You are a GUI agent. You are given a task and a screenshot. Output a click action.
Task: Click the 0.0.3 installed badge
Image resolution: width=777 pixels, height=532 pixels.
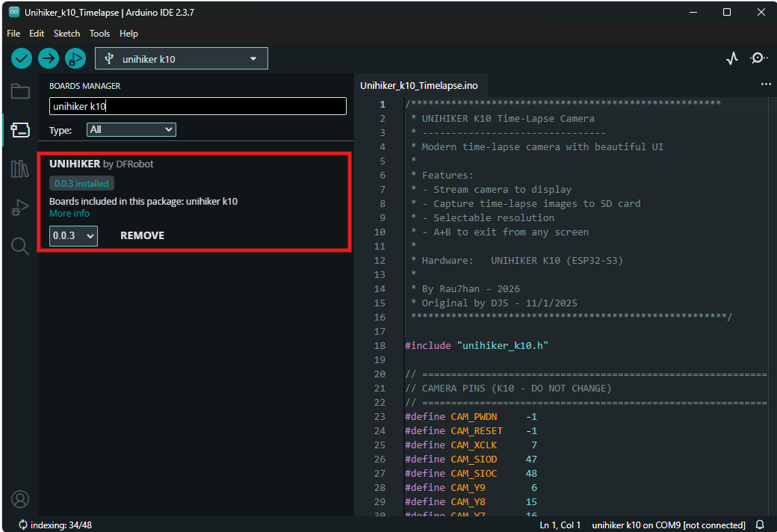[x=81, y=184]
